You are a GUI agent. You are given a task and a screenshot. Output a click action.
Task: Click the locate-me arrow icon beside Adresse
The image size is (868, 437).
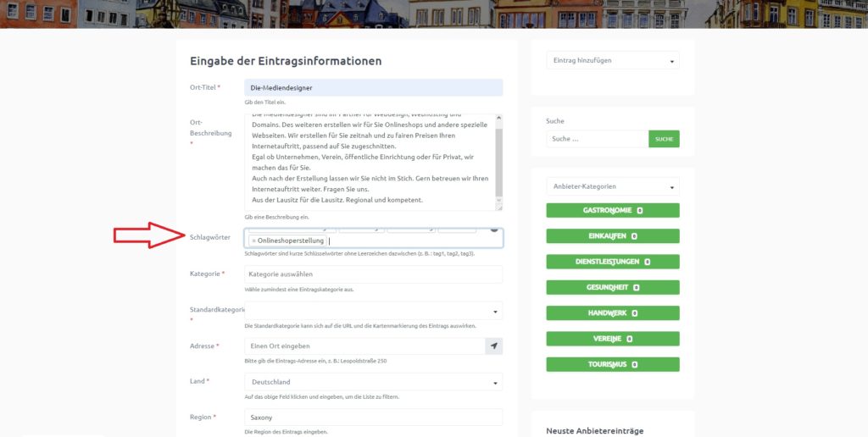(493, 346)
